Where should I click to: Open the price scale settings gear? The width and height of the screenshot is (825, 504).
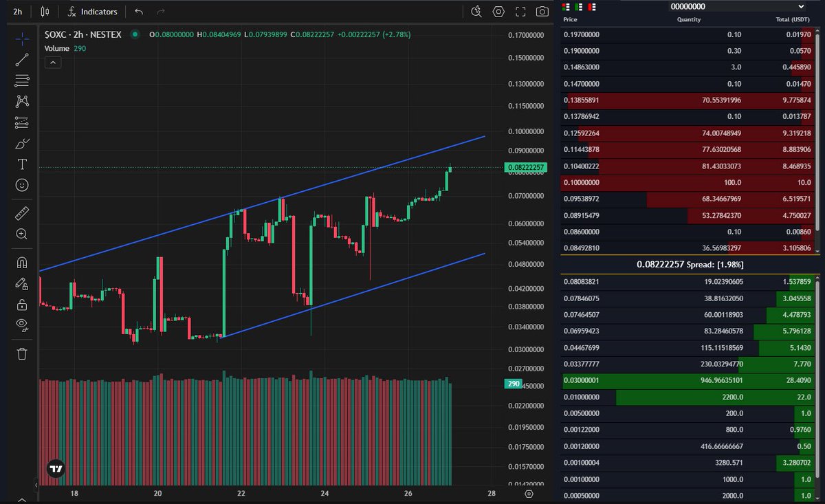529,494
